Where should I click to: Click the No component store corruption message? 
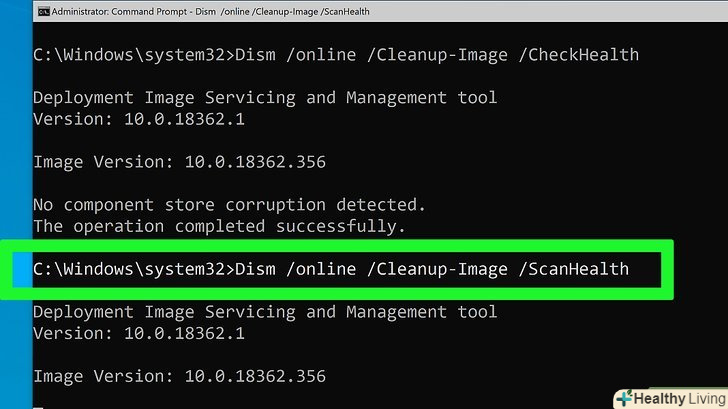click(x=229, y=204)
